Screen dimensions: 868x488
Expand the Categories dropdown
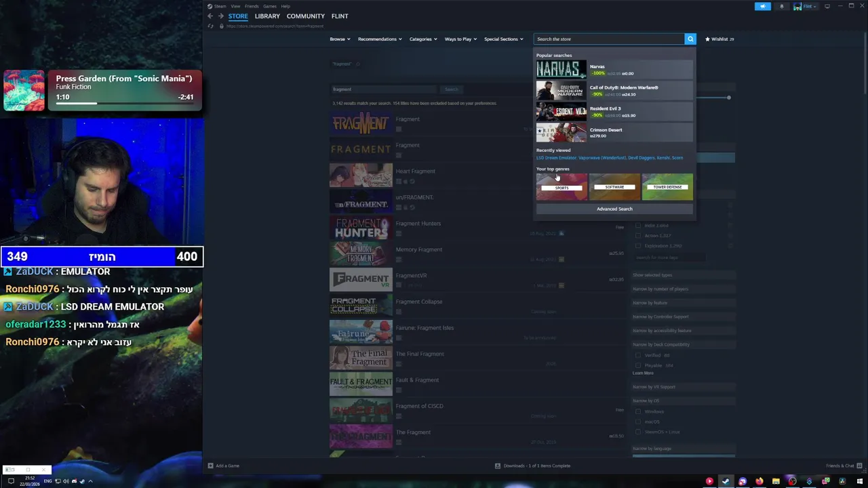point(423,39)
